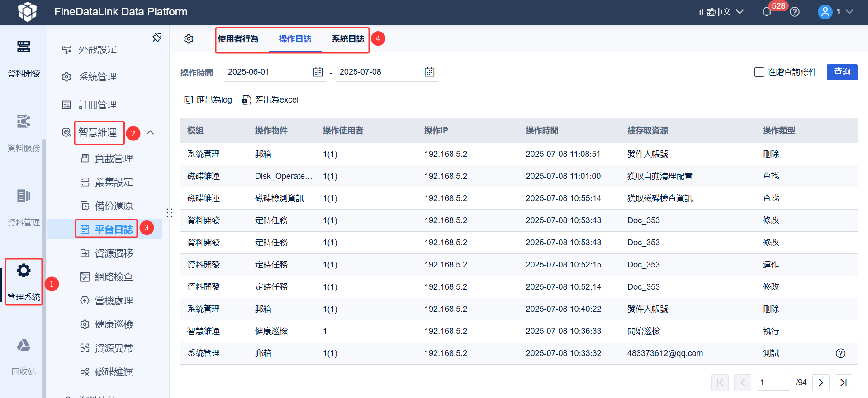Click the 執行 operation type cell

tap(771, 331)
